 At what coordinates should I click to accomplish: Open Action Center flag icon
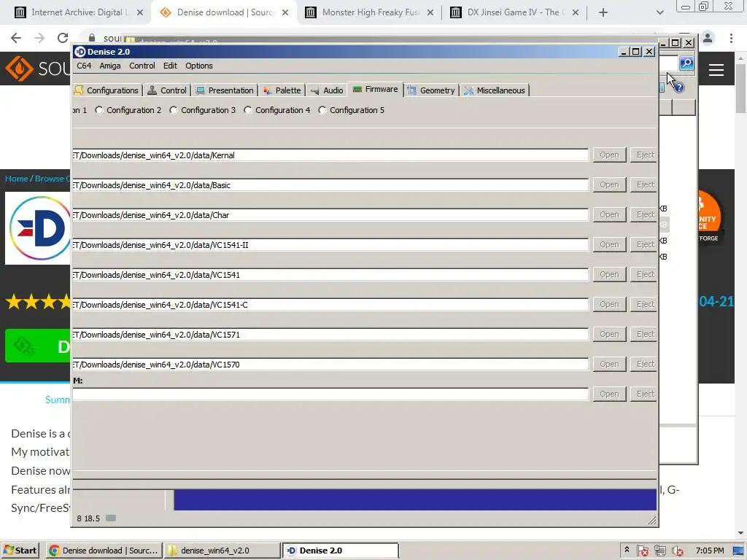[x=643, y=551]
